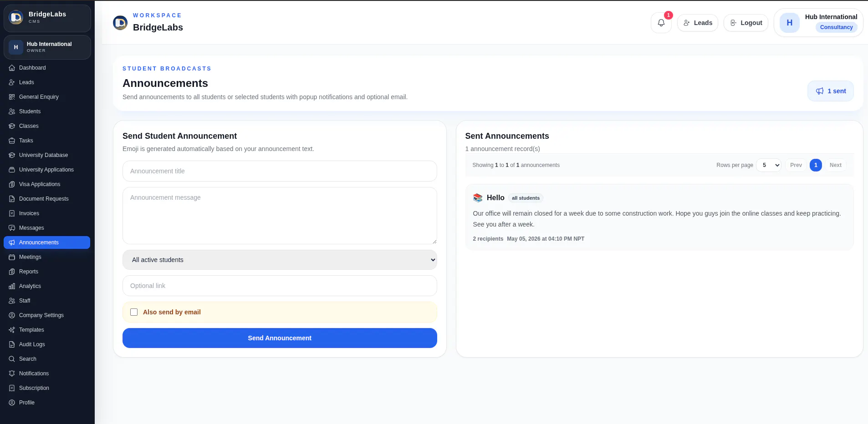Click the books emoji on Hello announcement
This screenshot has width=868, height=424.
point(478,198)
